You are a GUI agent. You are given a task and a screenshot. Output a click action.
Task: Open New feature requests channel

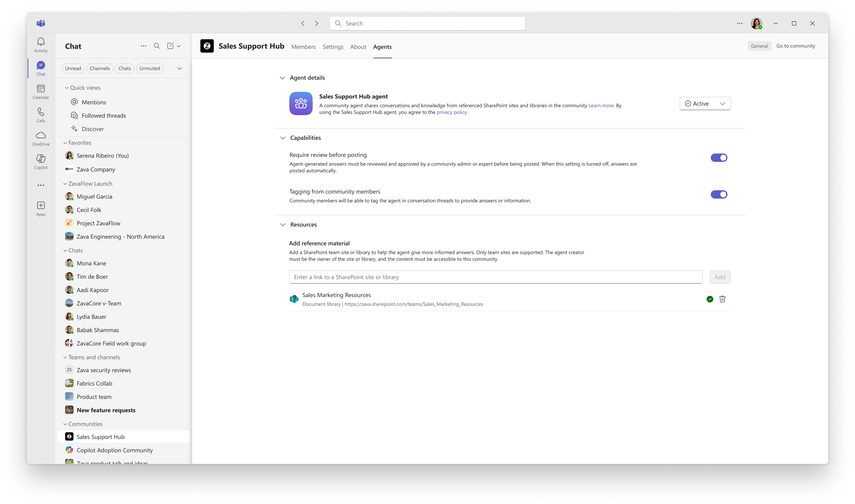pos(123,410)
